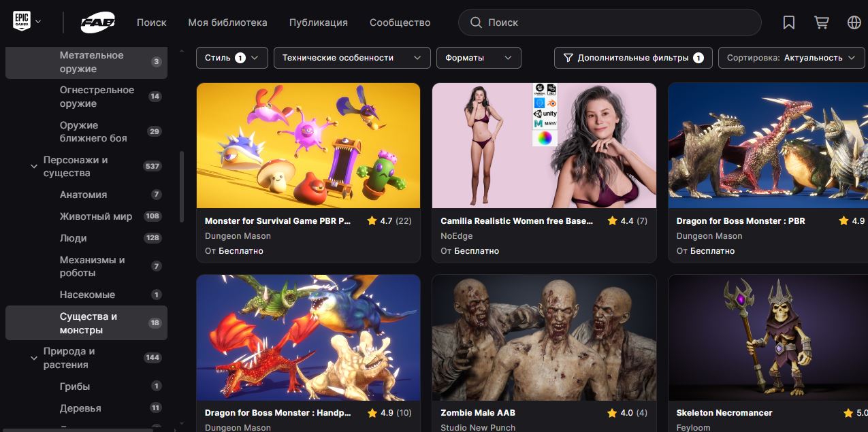Open the shopping cart
This screenshot has width=868, height=432.
(822, 22)
